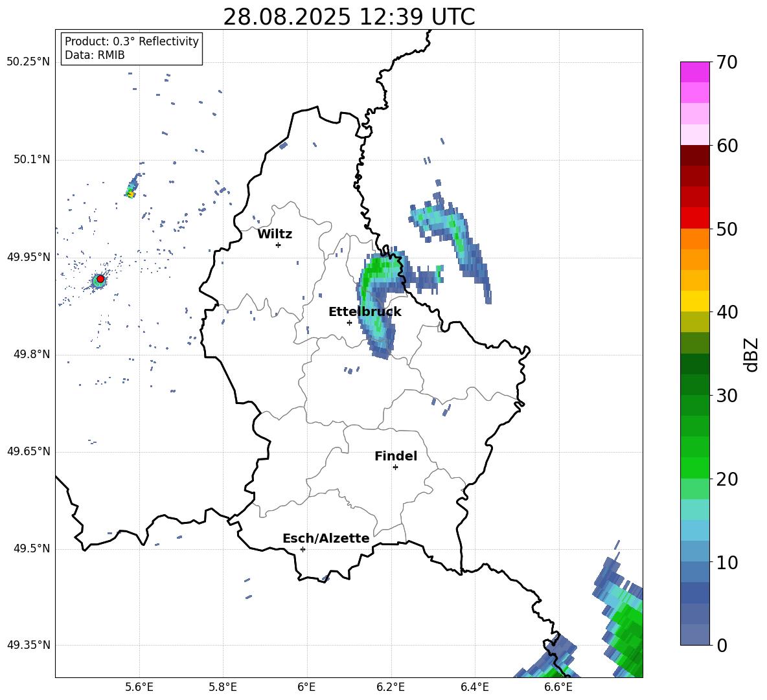Screen dimensions: 767x700
Task: Pick the yellow 40 dBZ colorbar swatch
Action: coord(694,301)
